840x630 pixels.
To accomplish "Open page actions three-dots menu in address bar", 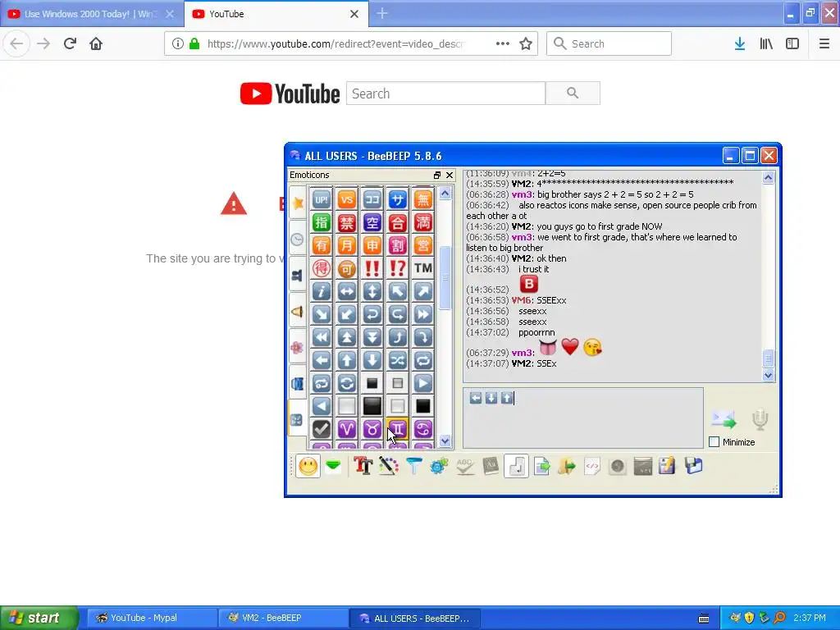I will [x=503, y=44].
